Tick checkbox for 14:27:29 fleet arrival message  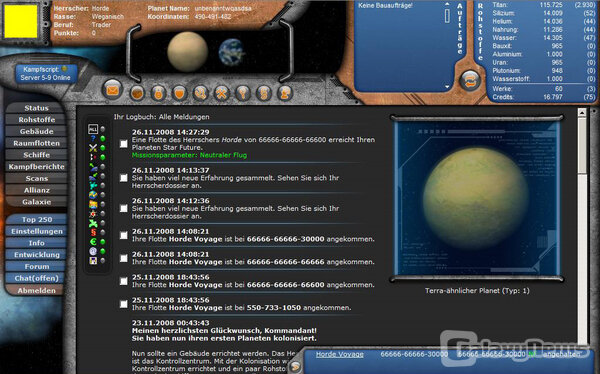click(x=124, y=144)
